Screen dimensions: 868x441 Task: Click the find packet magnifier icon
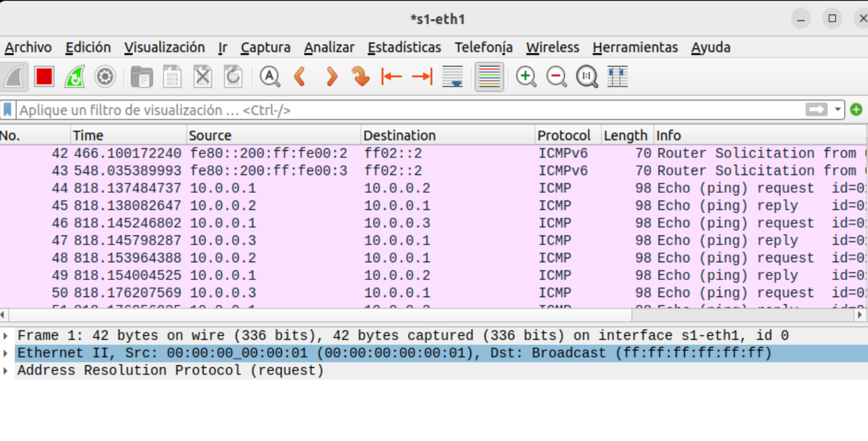point(270,77)
